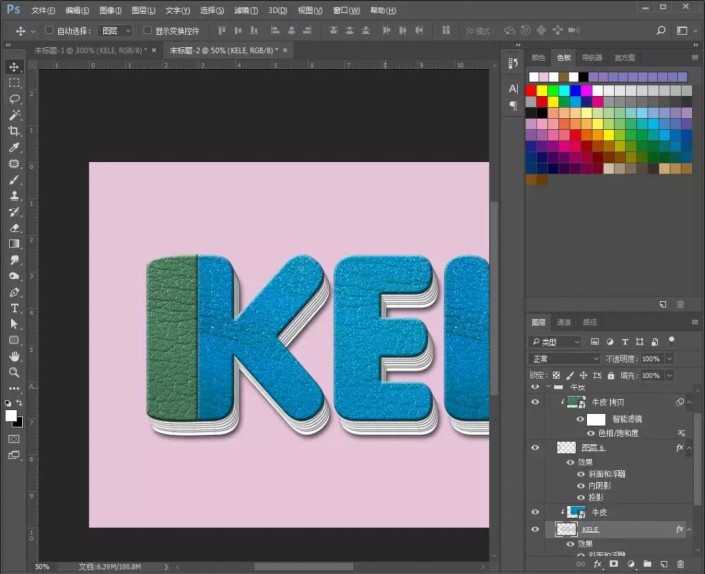Click the add layer mask icon
705x574 pixels.
tap(612, 565)
